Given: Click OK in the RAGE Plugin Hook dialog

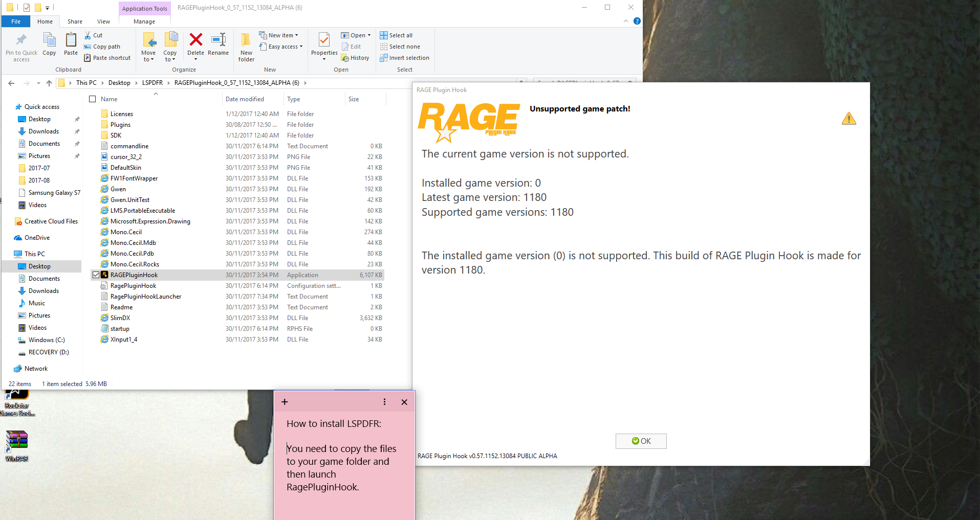Looking at the screenshot, I should pyautogui.click(x=641, y=441).
